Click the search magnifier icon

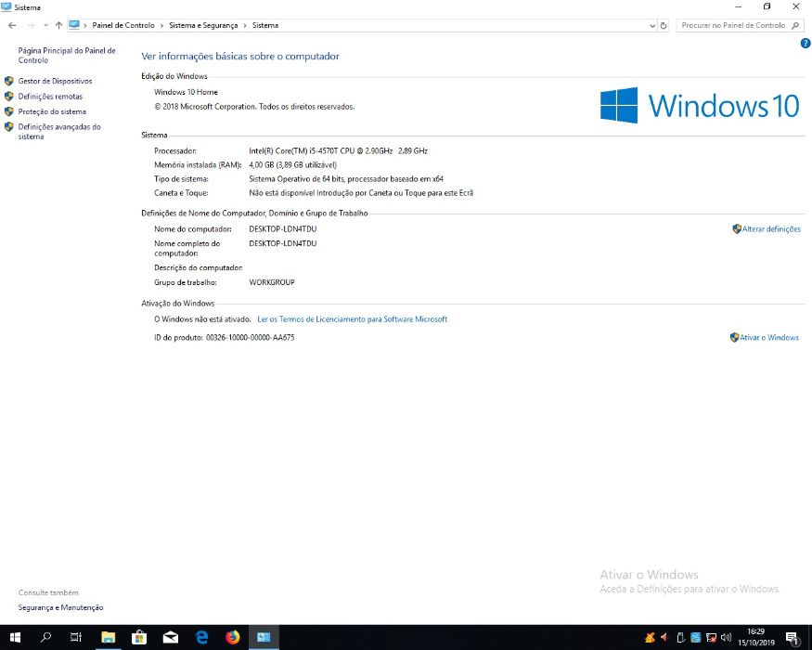[795, 25]
